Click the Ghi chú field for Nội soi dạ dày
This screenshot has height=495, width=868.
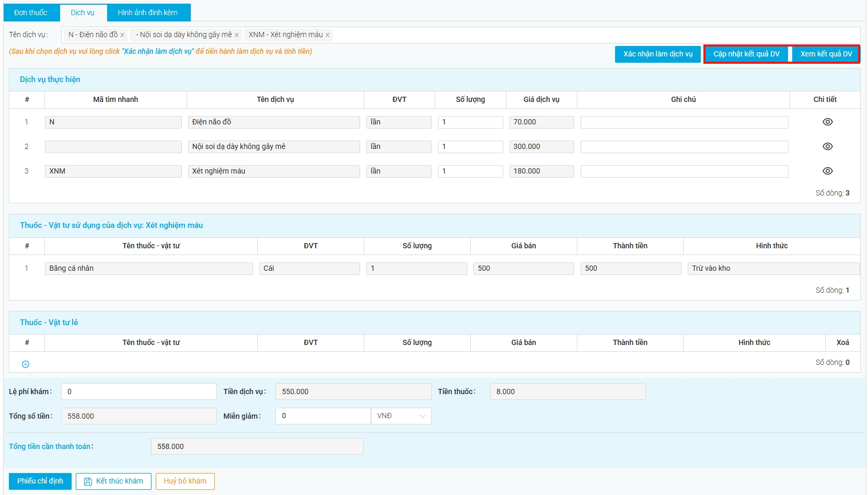click(684, 147)
